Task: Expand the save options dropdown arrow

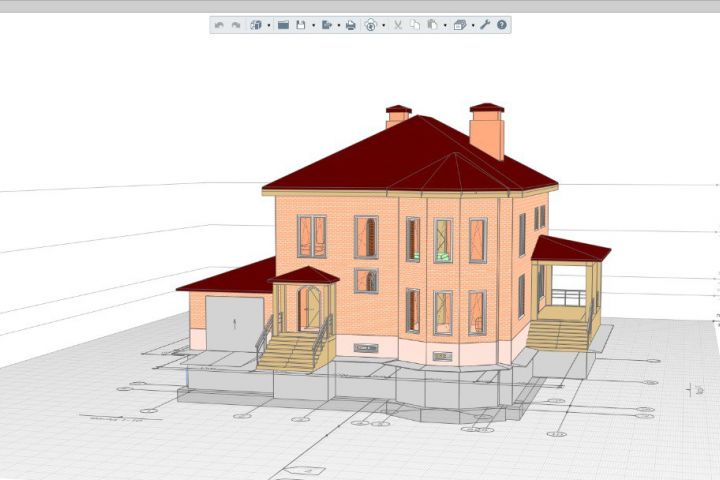Action: coord(314,25)
